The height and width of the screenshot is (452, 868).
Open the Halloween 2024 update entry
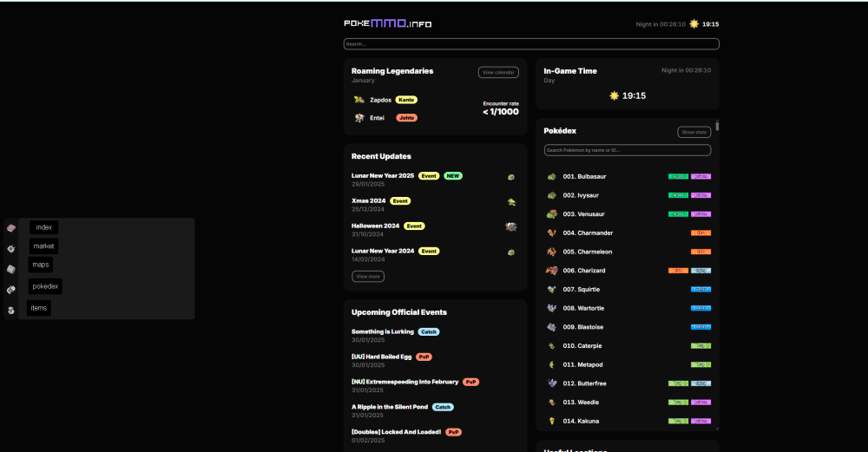pos(375,226)
